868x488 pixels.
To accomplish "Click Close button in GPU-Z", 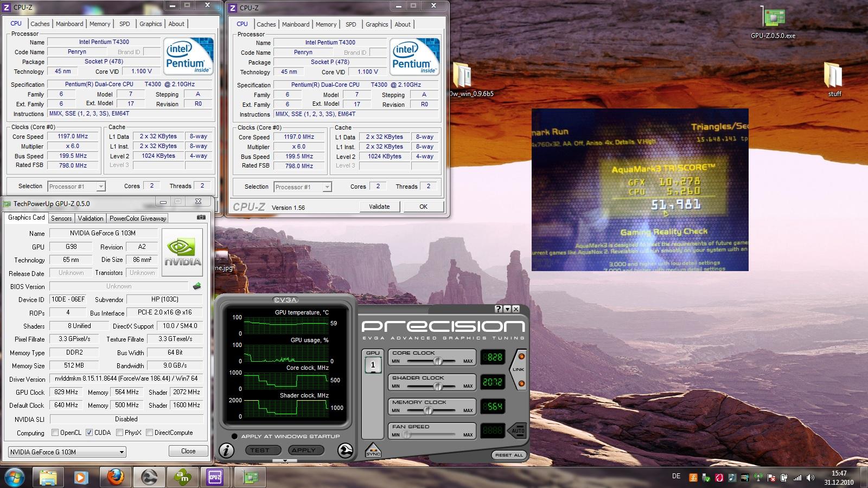I will pyautogui.click(x=188, y=451).
